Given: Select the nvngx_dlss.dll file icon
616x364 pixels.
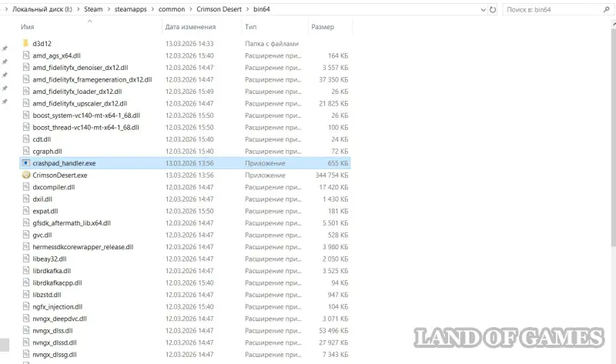Looking at the screenshot, I should 26,330.
